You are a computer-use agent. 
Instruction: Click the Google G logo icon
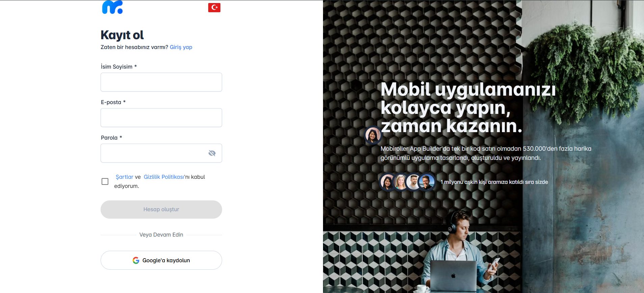click(136, 260)
